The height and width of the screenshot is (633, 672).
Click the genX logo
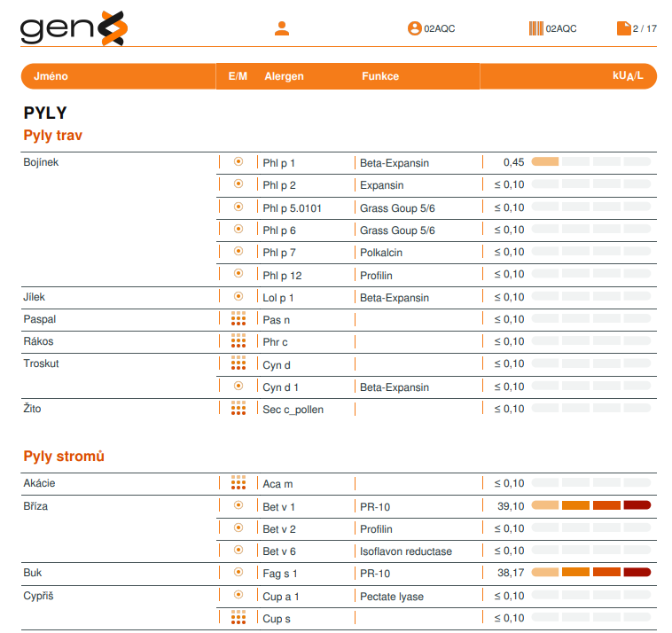click(74, 28)
